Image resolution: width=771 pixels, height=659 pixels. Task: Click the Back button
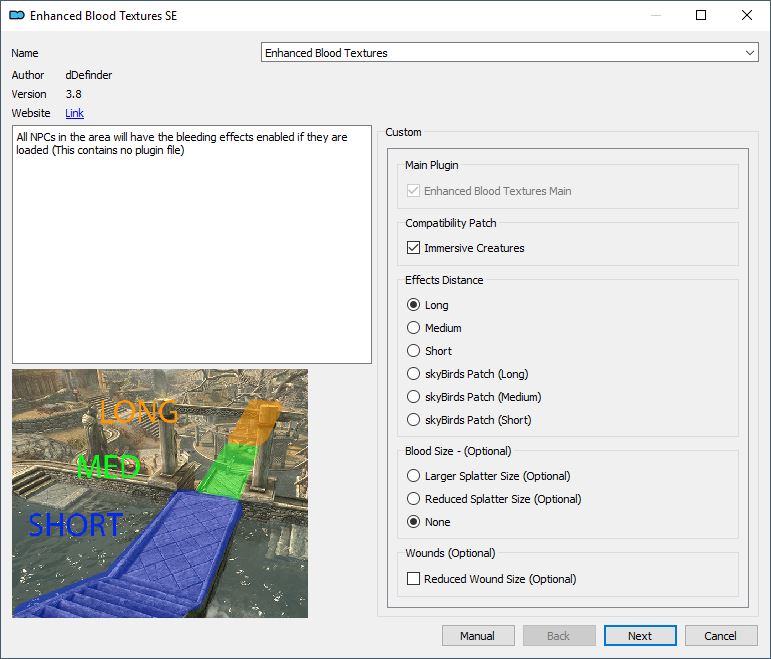coord(559,636)
